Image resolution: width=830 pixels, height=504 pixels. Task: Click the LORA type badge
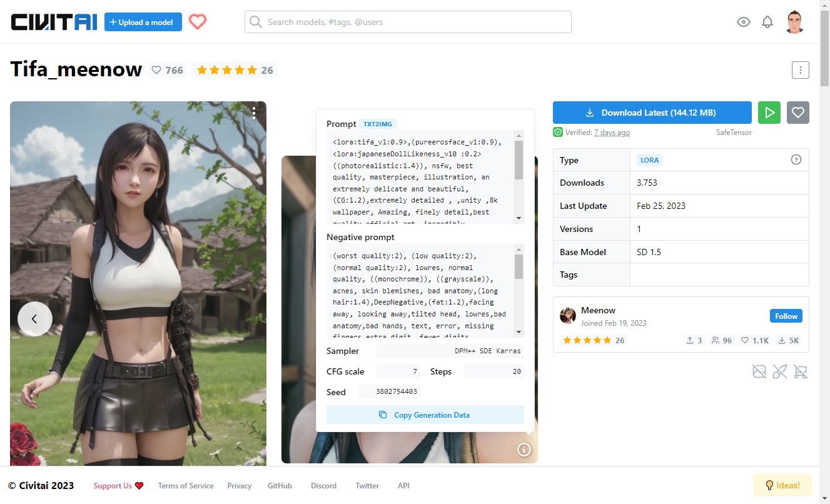pos(650,160)
